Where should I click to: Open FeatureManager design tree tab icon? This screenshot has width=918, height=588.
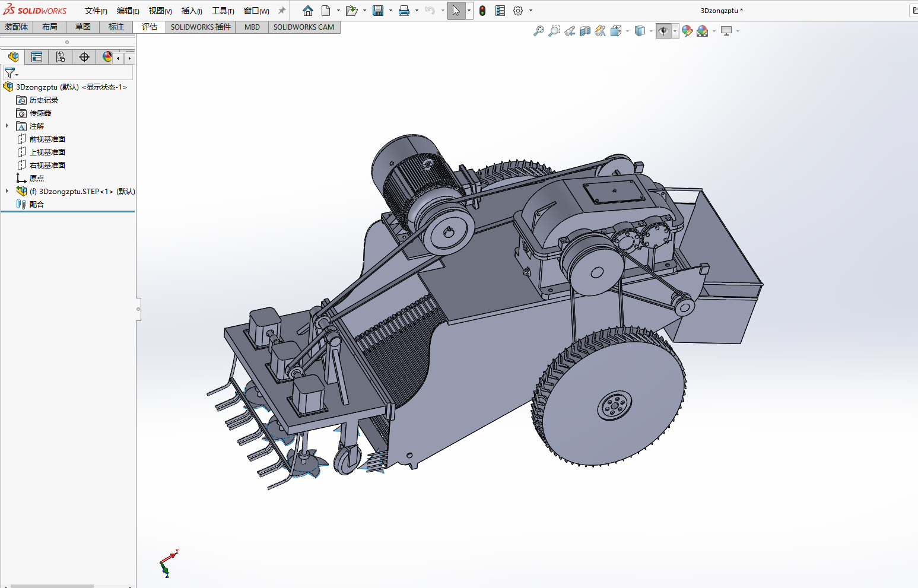point(13,57)
